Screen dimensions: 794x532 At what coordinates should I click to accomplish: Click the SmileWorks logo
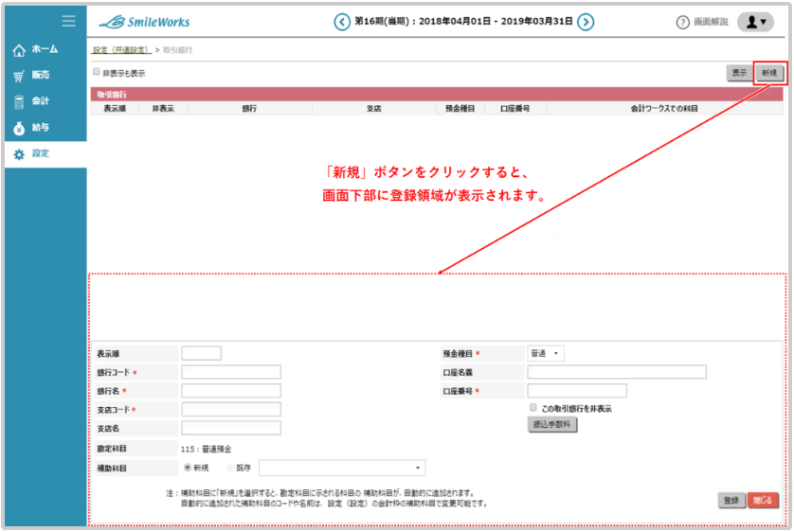(x=144, y=22)
